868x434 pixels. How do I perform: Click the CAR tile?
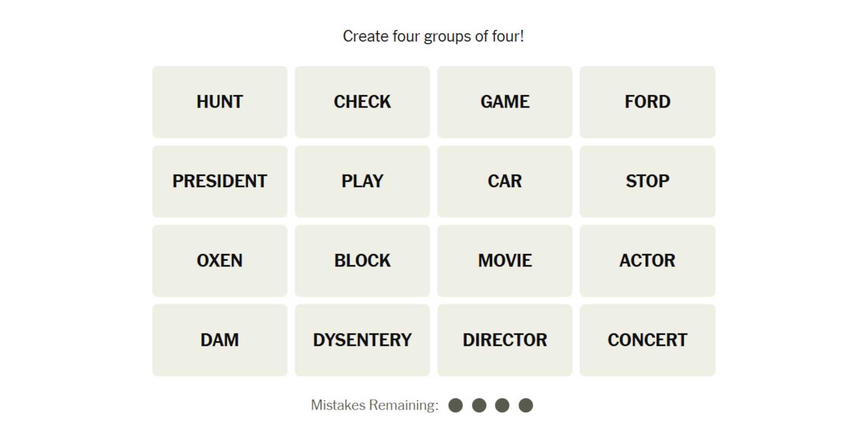tap(504, 181)
